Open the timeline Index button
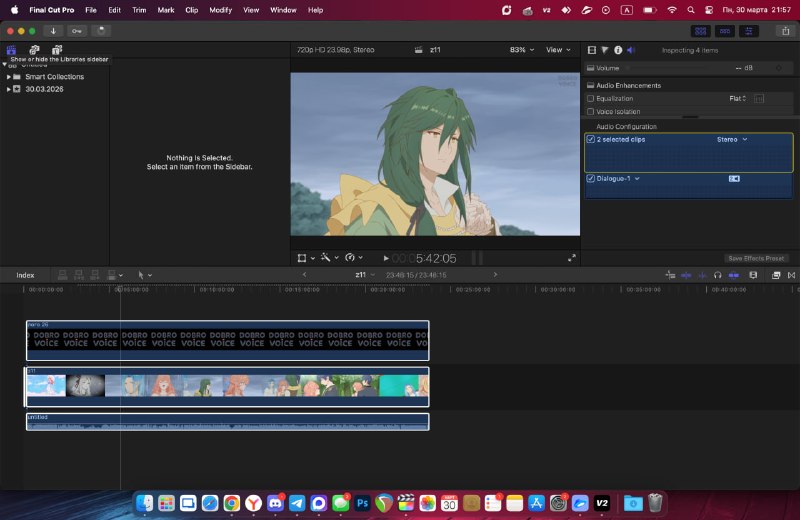Screen dimensions: 800x520 (25, 275)
